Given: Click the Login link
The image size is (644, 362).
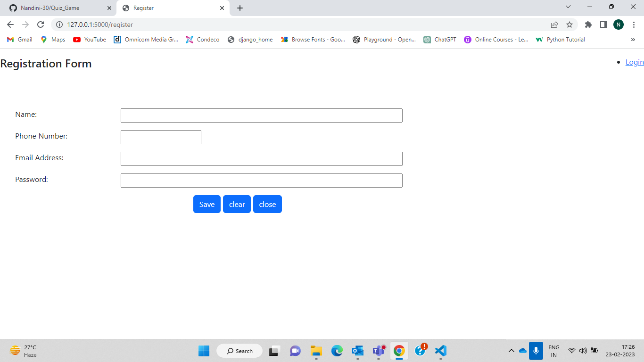Looking at the screenshot, I should click(x=634, y=62).
